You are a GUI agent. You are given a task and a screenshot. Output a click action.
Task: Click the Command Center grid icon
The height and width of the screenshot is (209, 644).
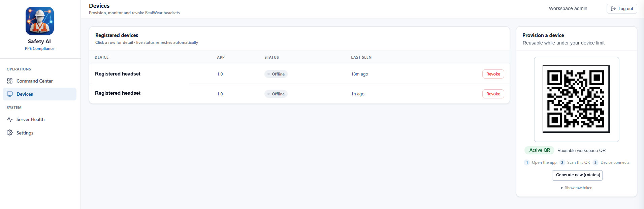(x=10, y=81)
